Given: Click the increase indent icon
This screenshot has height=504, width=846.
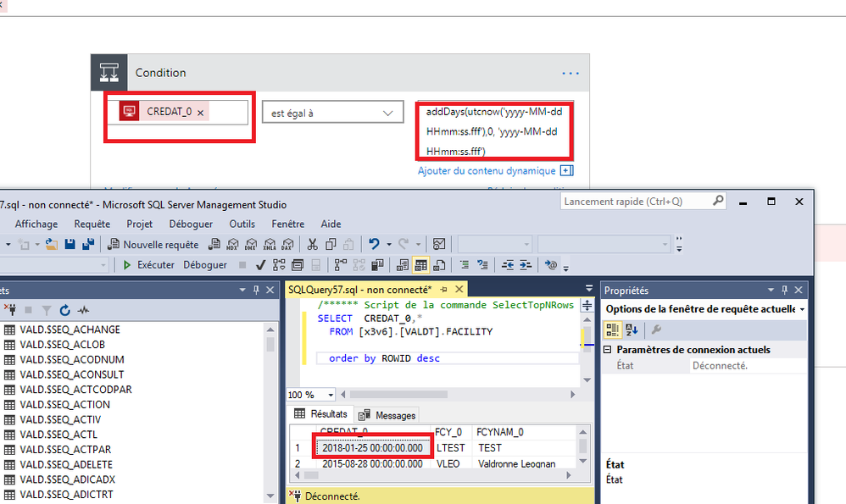Looking at the screenshot, I should coord(526,264).
